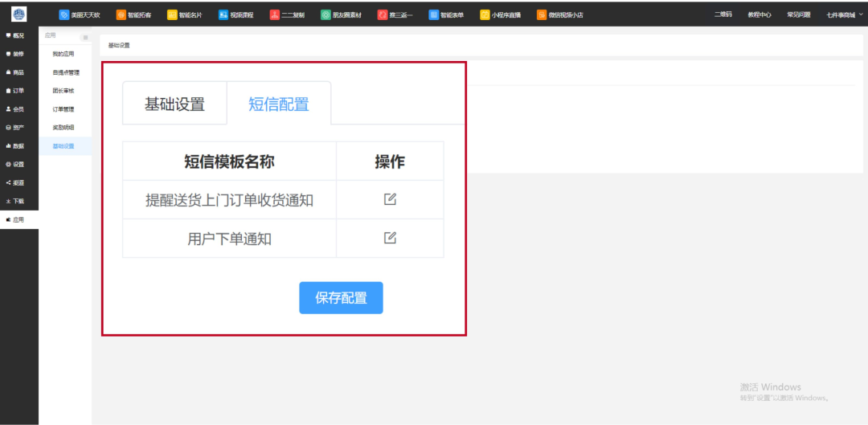The image size is (868, 425).
Task: Open 自提点管理 in the submenu
Action: pyautogui.click(x=66, y=72)
